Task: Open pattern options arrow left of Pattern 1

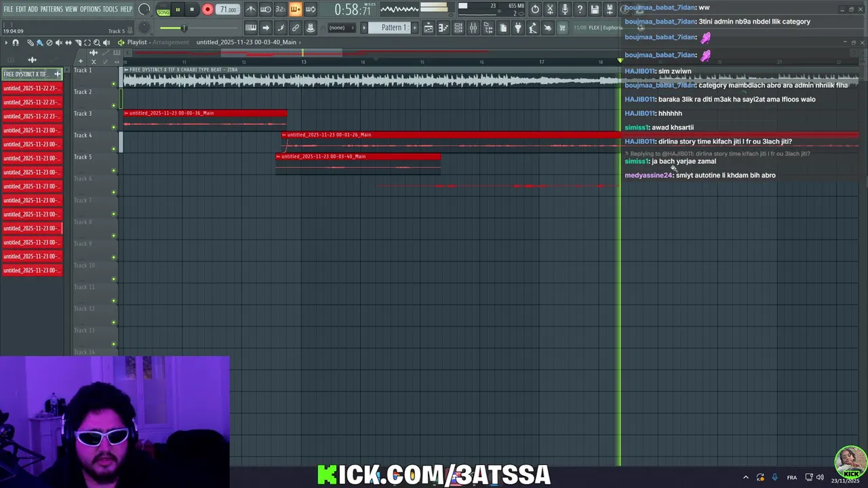Action: tap(364, 28)
